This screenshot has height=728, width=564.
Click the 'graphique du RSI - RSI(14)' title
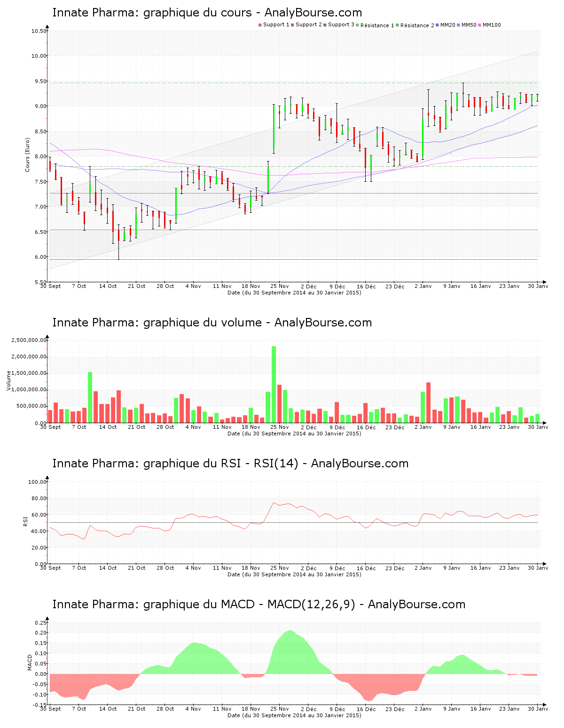(230, 464)
